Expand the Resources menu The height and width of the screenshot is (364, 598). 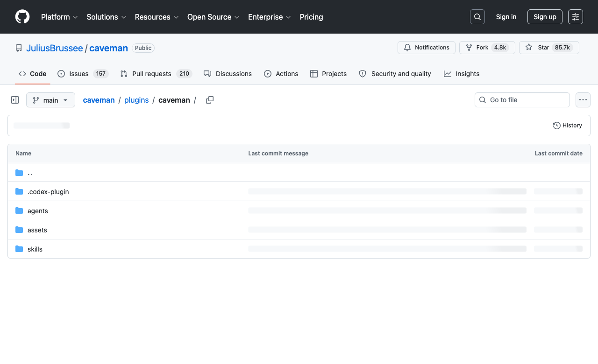tap(157, 17)
